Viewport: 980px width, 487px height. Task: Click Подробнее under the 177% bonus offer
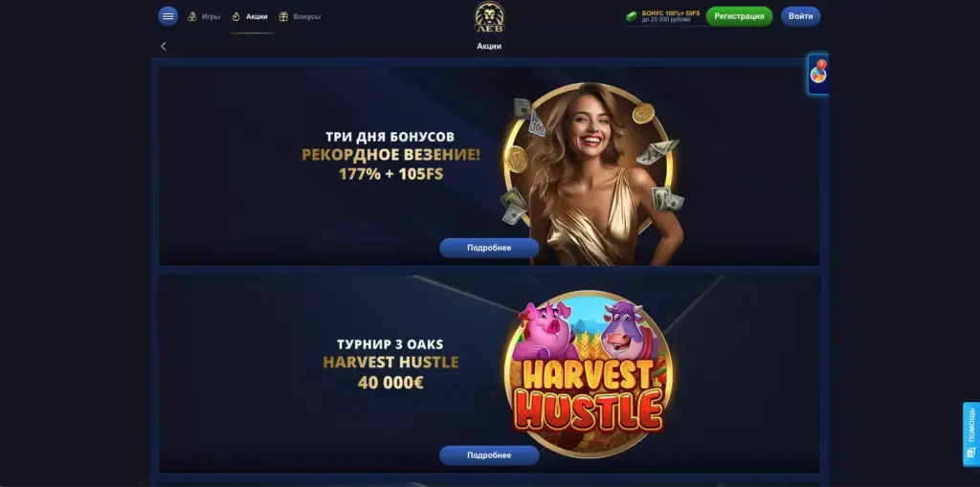tap(489, 248)
